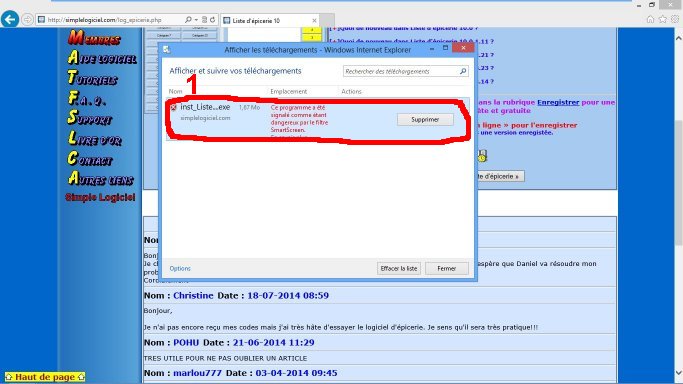Click the floppy disk icon behind the dialog
This screenshot has height=384, width=683.
tap(482, 155)
